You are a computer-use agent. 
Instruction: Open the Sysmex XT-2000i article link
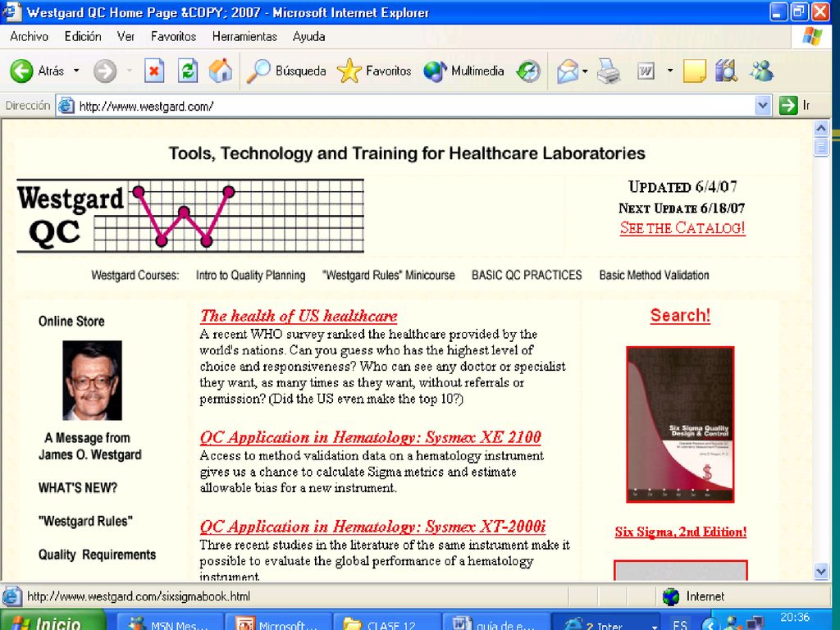(x=372, y=527)
